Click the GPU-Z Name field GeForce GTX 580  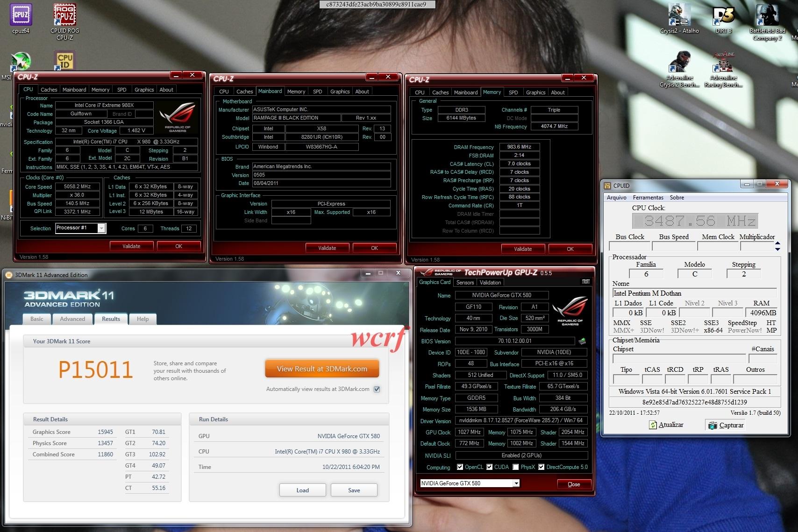tap(501, 295)
